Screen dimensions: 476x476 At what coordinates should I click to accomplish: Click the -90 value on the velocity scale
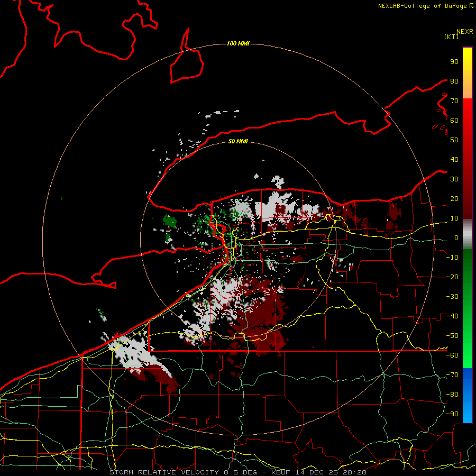click(452, 414)
